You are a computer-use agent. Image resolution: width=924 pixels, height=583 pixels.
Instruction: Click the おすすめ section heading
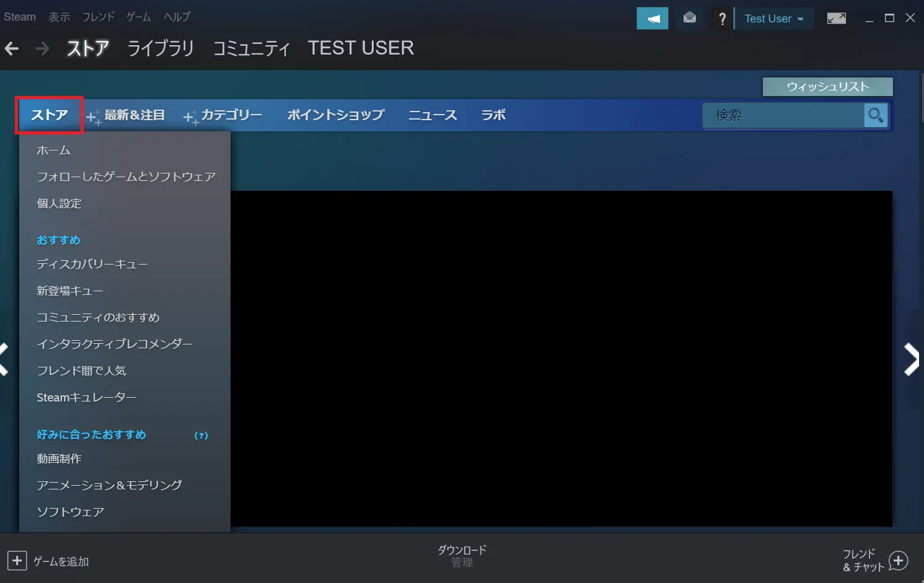click(58, 240)
